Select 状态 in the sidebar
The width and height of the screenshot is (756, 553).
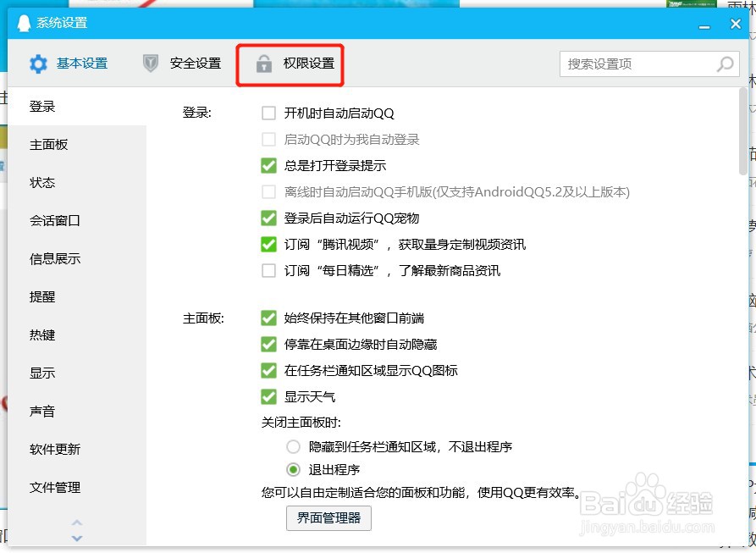(77, 182)
